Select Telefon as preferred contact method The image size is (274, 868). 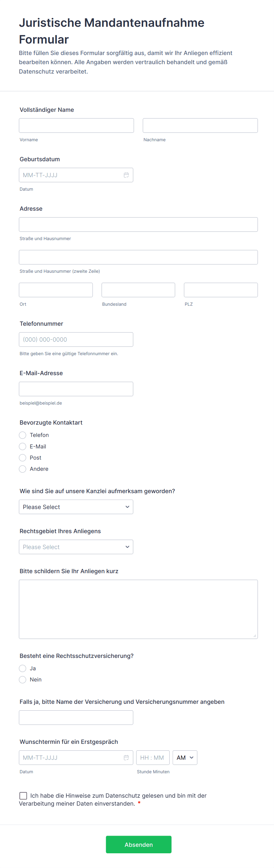click(x=23, y=435)
